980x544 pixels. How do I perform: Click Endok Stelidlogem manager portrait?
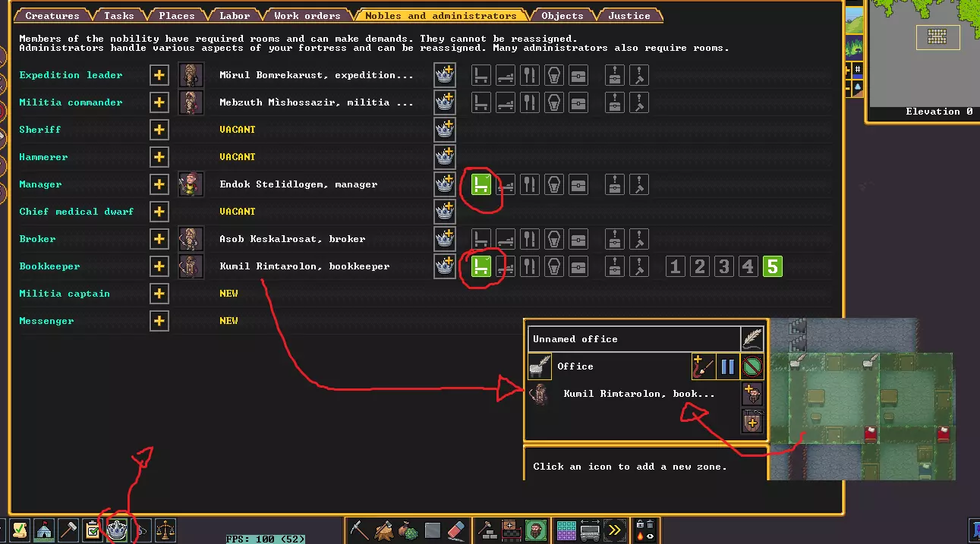click(x=191, y=184)
